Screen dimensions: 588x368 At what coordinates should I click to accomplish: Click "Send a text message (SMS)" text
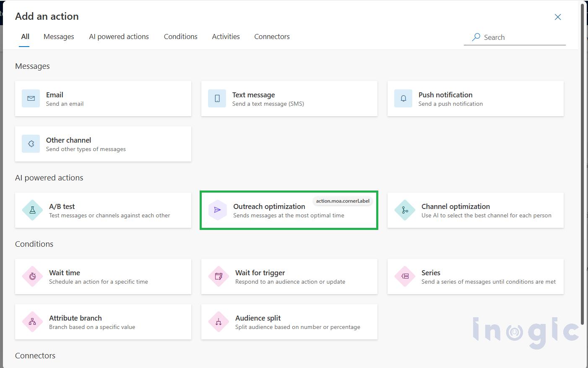coord(268,104)
